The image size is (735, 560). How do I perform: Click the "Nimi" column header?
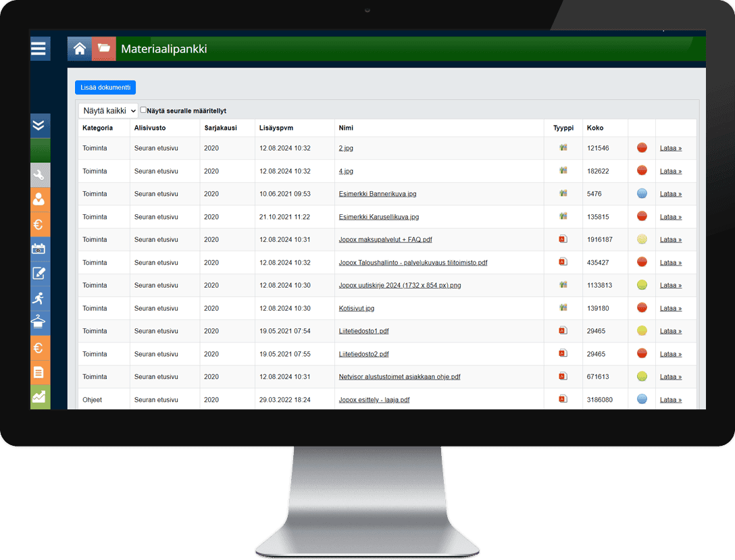(x=346, y=128)
